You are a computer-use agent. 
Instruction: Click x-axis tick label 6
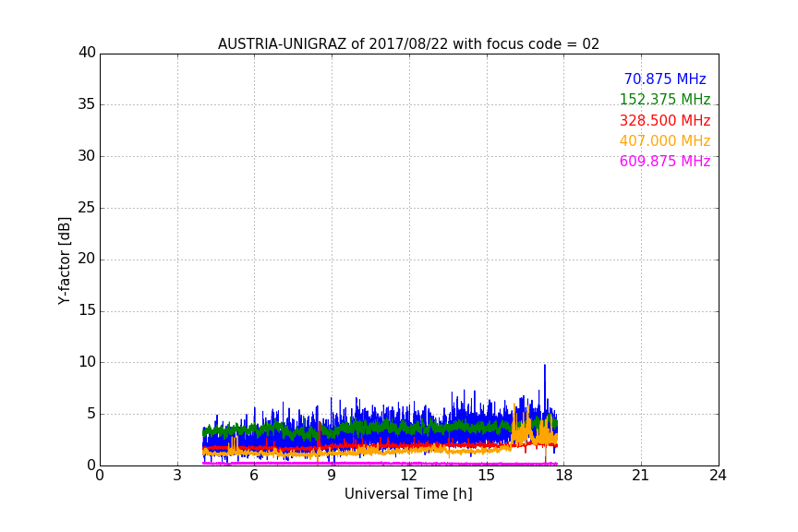255,476
